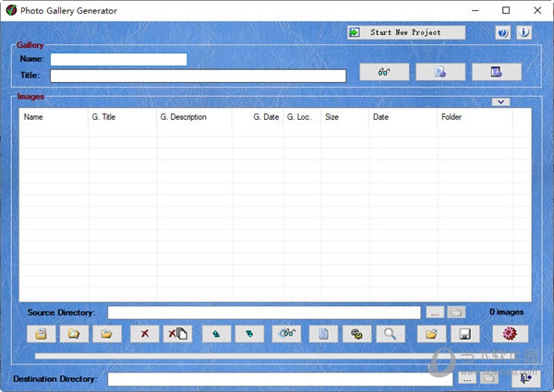Click the red gear generate gallery button

[510, 334]
